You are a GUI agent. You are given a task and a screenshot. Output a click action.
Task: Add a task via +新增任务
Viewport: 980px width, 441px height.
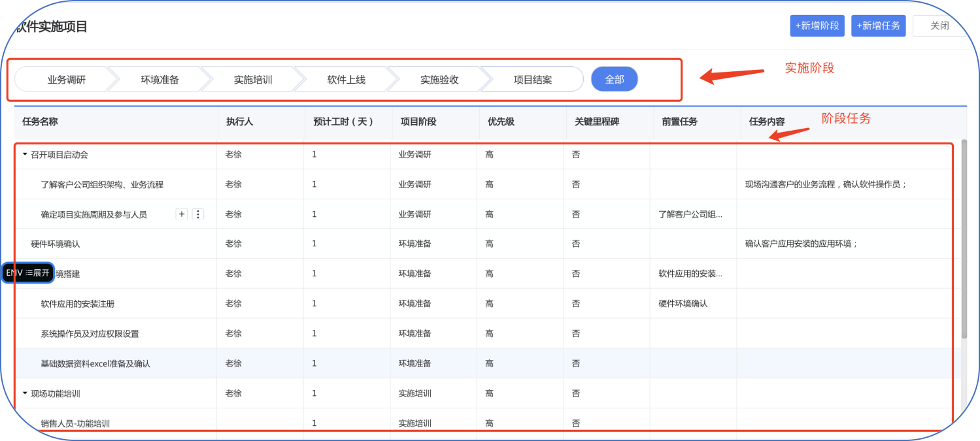point(879,25)
